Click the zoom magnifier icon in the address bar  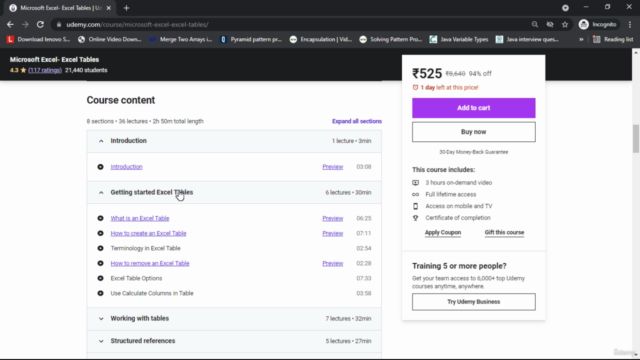coord(535,24)
